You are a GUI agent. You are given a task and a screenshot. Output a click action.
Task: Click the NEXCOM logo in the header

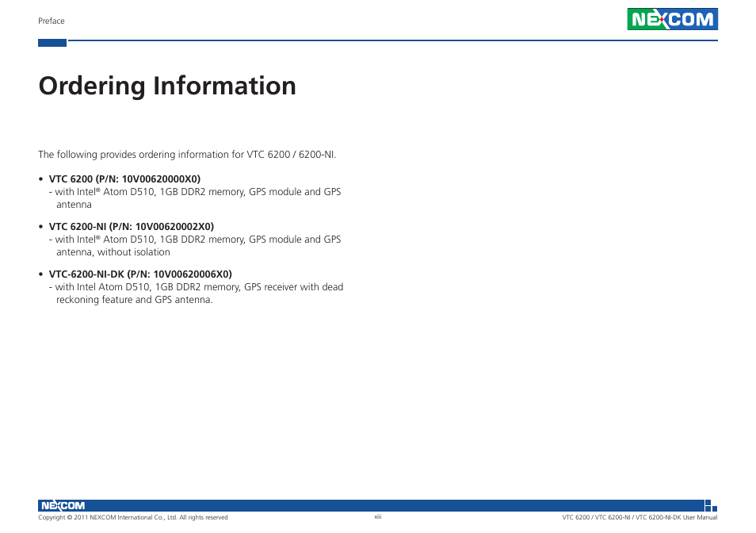[x=672, y=19]
